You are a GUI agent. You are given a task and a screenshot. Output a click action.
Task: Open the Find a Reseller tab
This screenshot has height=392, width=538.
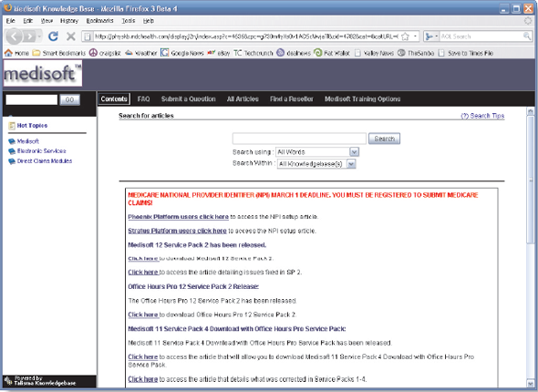(x=291, y=98)
